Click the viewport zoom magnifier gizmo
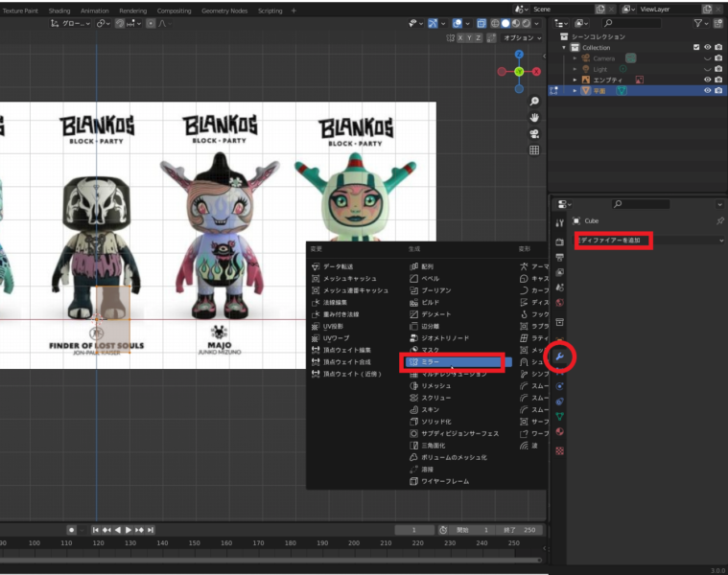Viewport: 728px width, 575px height. 534,101
